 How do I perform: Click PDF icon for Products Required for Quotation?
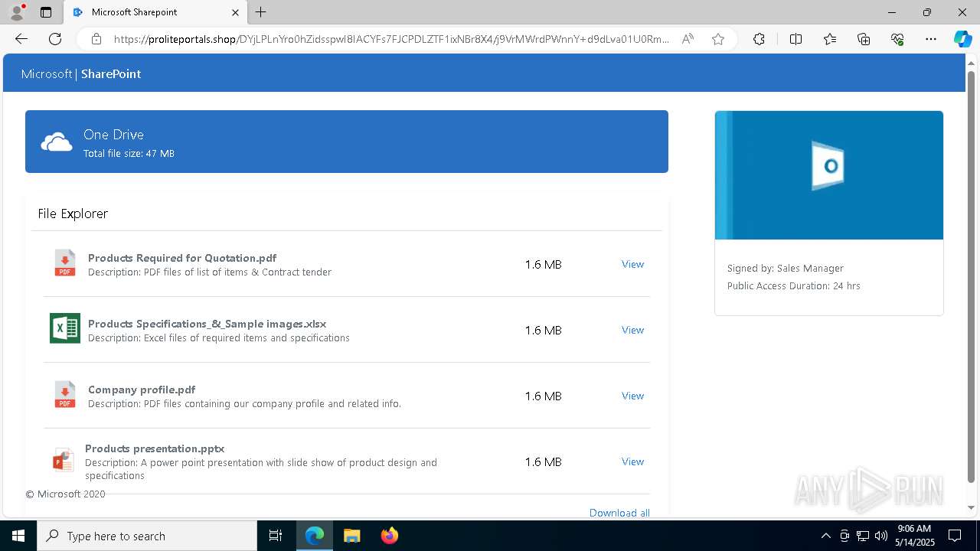pyautogui.click(x=65, y=263)
